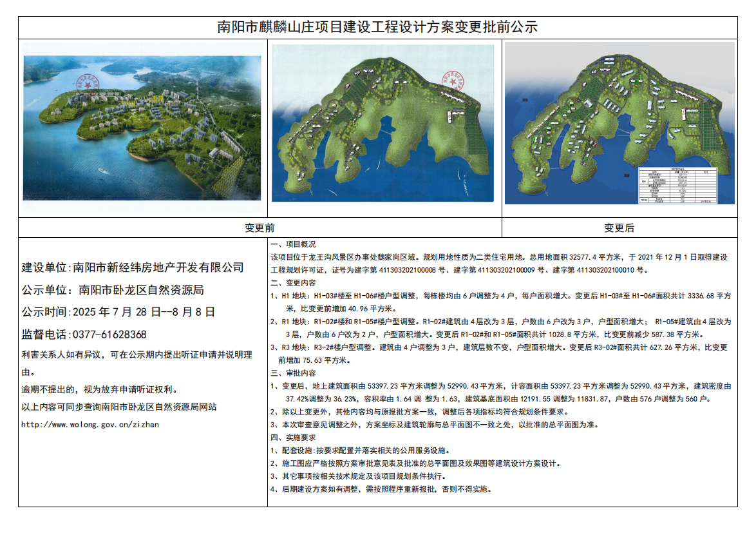756x533 pixels.
Task: Click the 施工图应严格按照方案审批意见表 line
Action: [x=416, y=463]
